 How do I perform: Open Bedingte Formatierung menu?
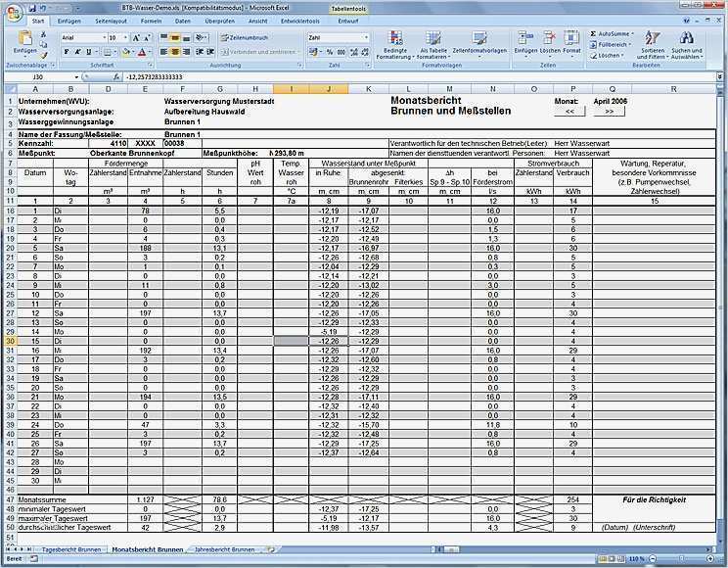[395, 45]
